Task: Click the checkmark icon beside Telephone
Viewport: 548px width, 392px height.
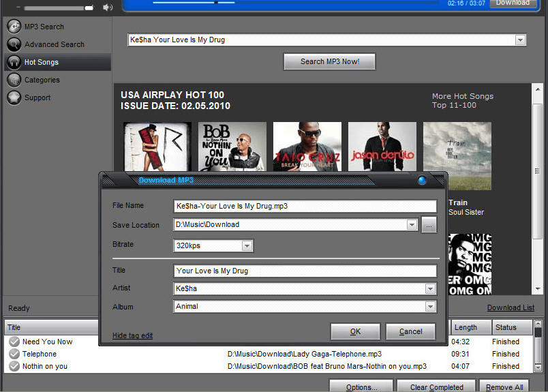Action: pos(14,354)
